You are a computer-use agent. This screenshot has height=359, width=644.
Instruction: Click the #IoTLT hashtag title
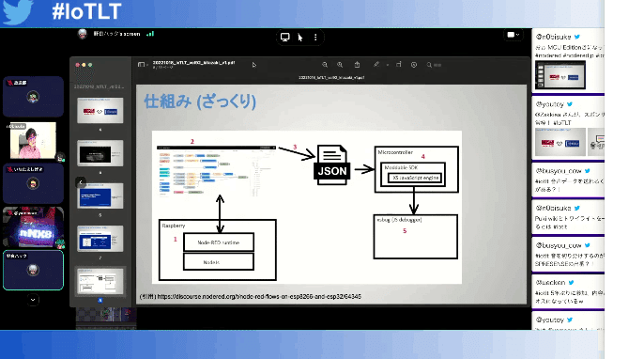click(86, 11)
